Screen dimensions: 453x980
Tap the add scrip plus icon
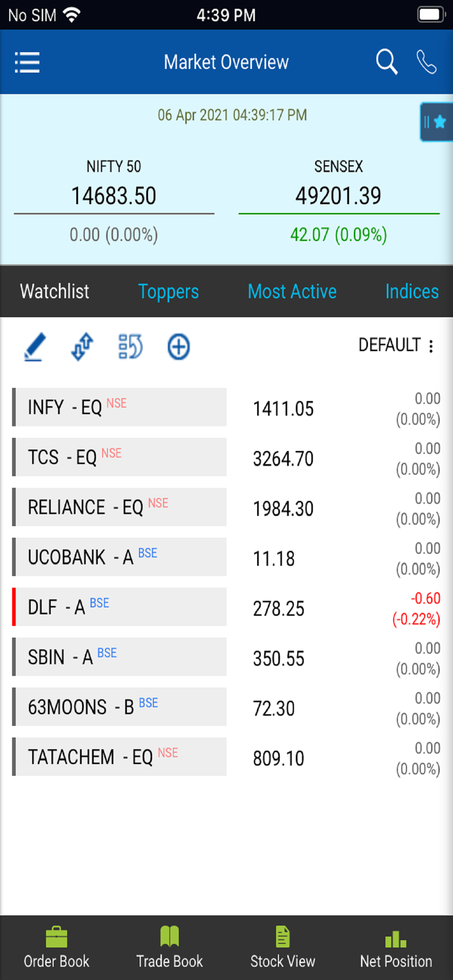[x=178, y=347]
